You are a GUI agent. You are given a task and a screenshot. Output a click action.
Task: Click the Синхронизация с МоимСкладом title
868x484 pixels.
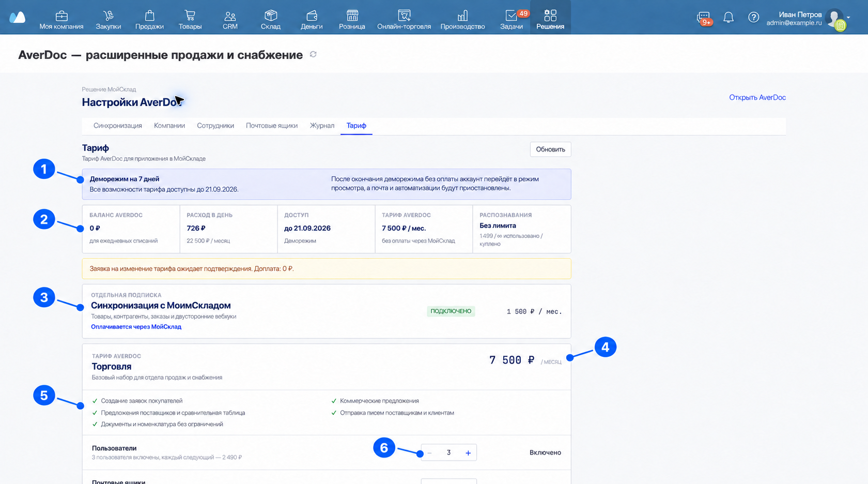(x=161, y=306)
